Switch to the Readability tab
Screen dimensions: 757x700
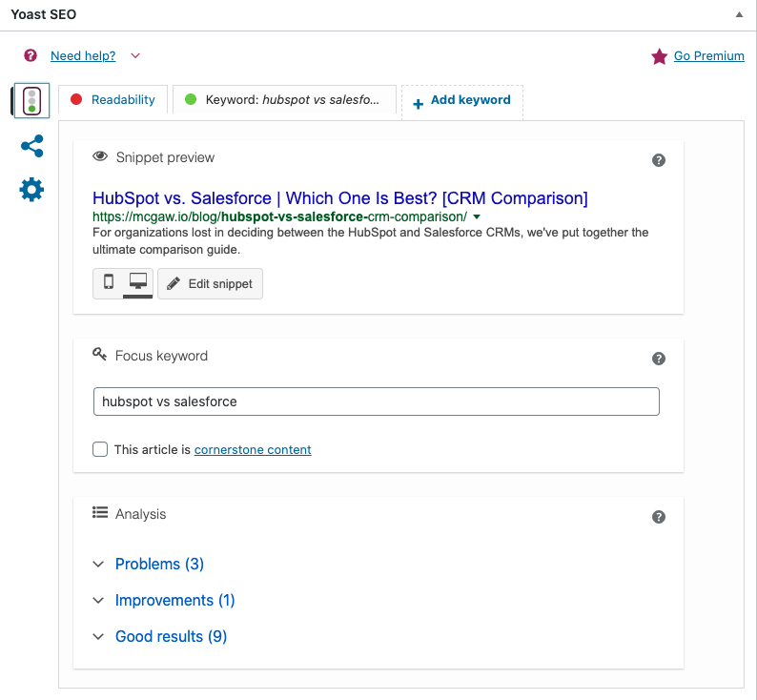pos(113,99)
